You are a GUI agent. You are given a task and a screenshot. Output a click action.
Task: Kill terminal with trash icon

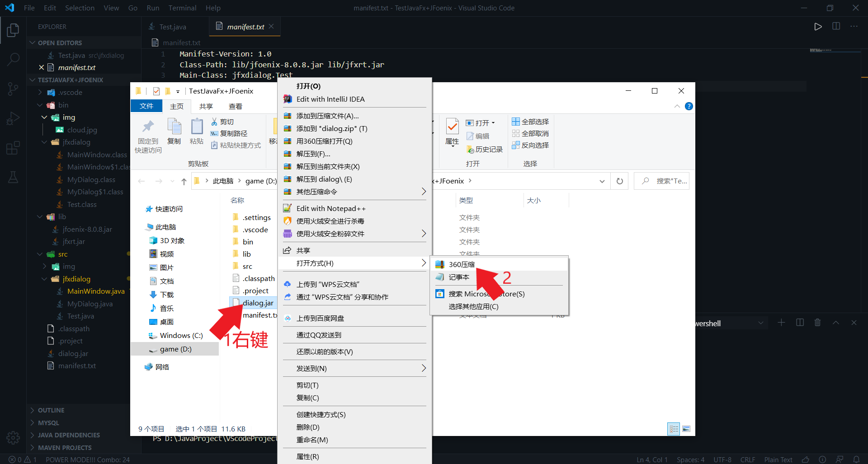817,323
